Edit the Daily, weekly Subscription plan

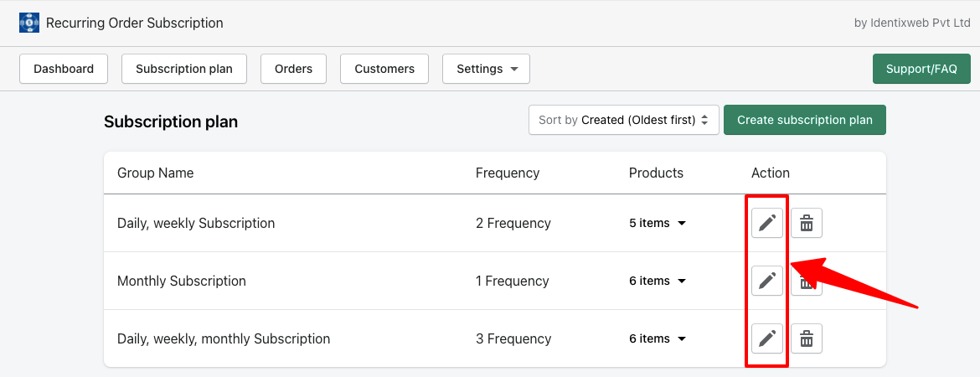767,223
